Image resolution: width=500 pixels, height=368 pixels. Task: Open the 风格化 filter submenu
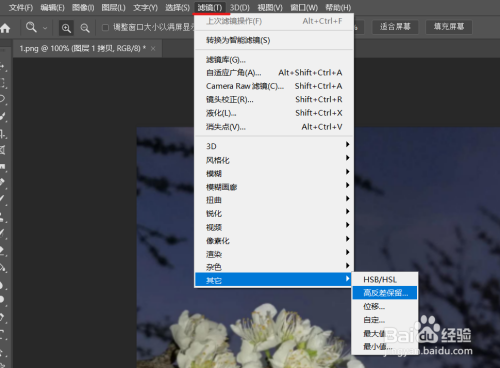pos(274,160)
